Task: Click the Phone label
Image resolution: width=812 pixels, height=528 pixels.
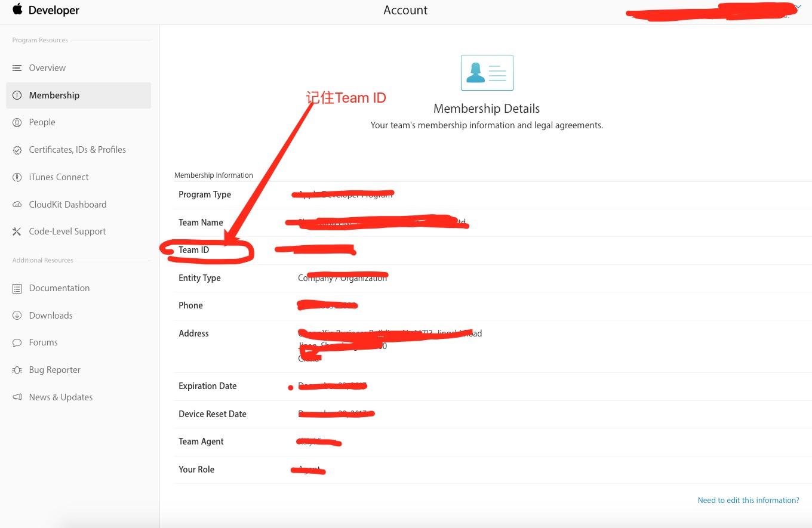Action: pos(190,305)
